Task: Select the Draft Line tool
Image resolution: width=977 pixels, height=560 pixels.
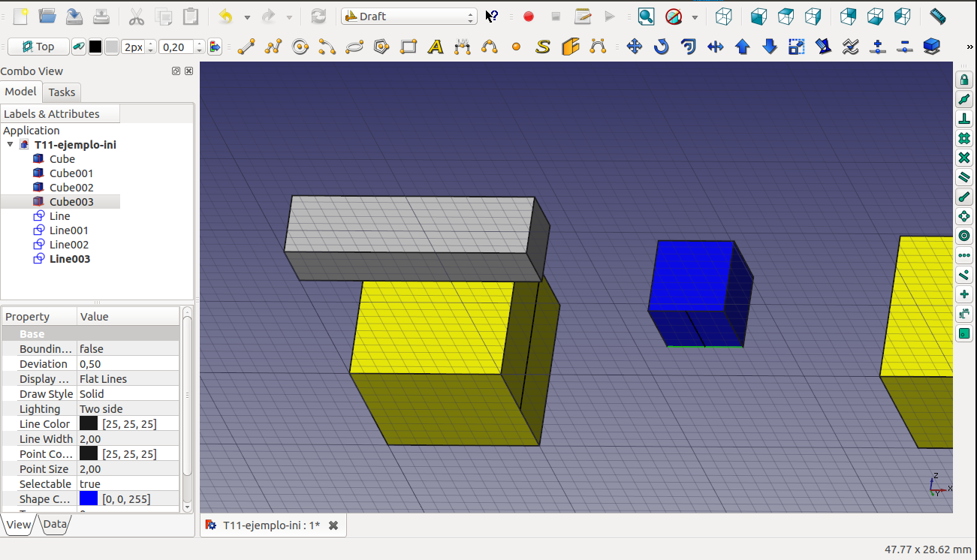Action: click(x=246, y=47)
